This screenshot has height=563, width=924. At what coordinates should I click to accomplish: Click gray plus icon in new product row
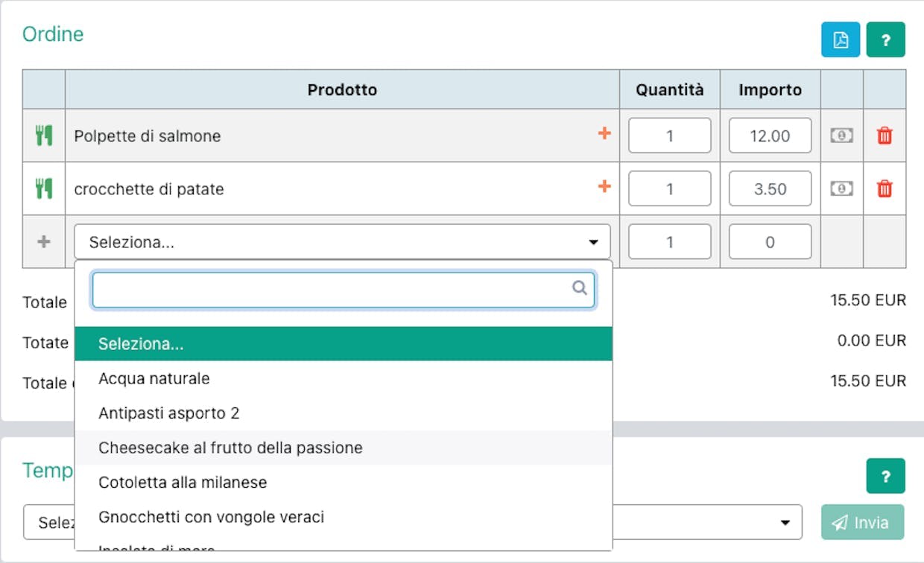coord(44,242)
